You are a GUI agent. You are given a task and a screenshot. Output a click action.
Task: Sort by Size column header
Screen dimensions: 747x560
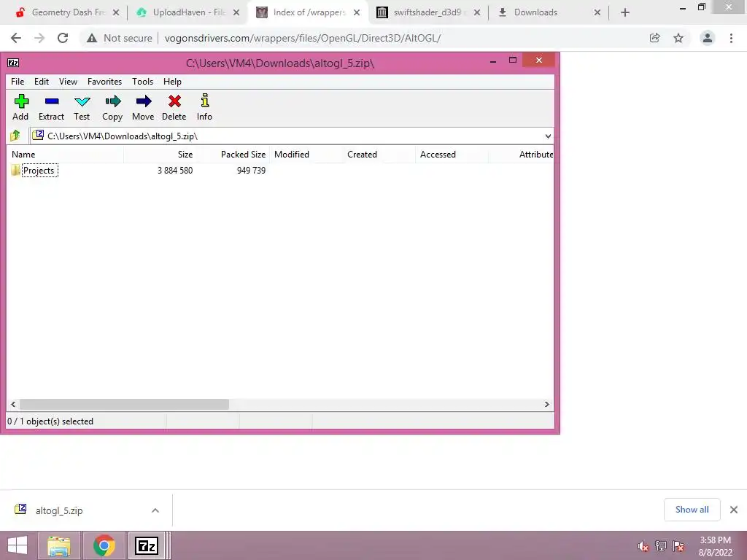click(160, 155)
